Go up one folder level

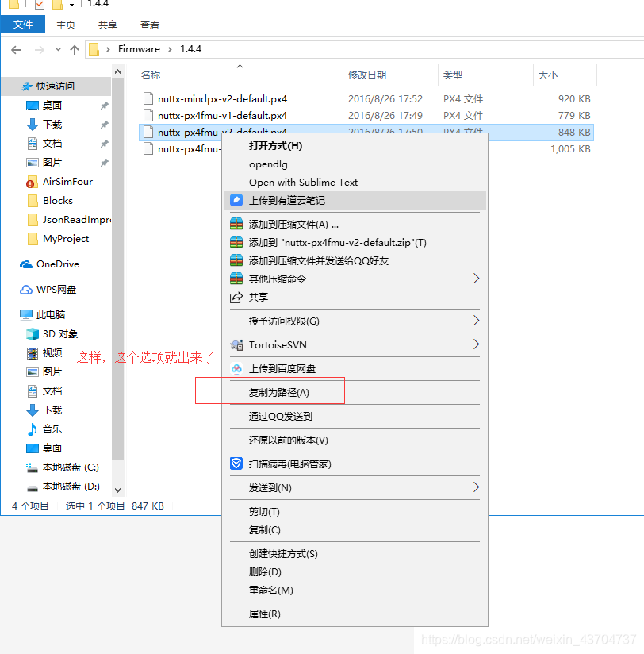point(75,50)
